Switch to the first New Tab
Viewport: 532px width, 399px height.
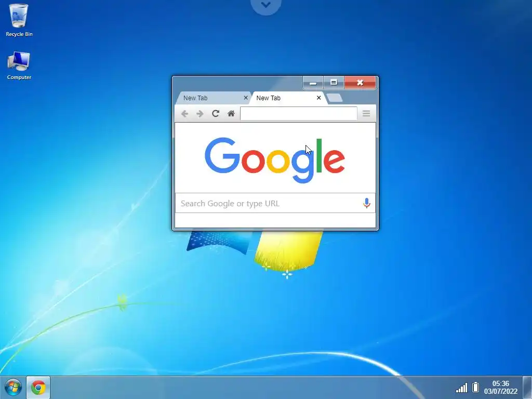(213, 98)
